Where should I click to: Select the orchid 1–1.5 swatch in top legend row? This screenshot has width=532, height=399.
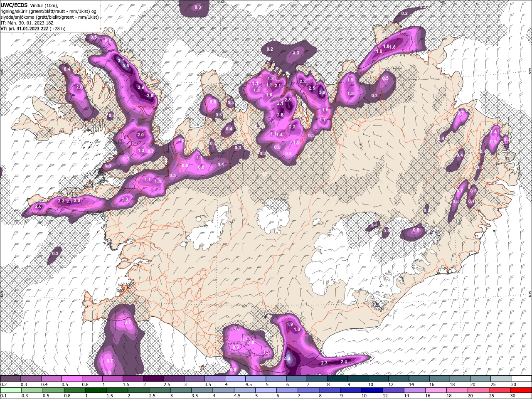[112, 379]
